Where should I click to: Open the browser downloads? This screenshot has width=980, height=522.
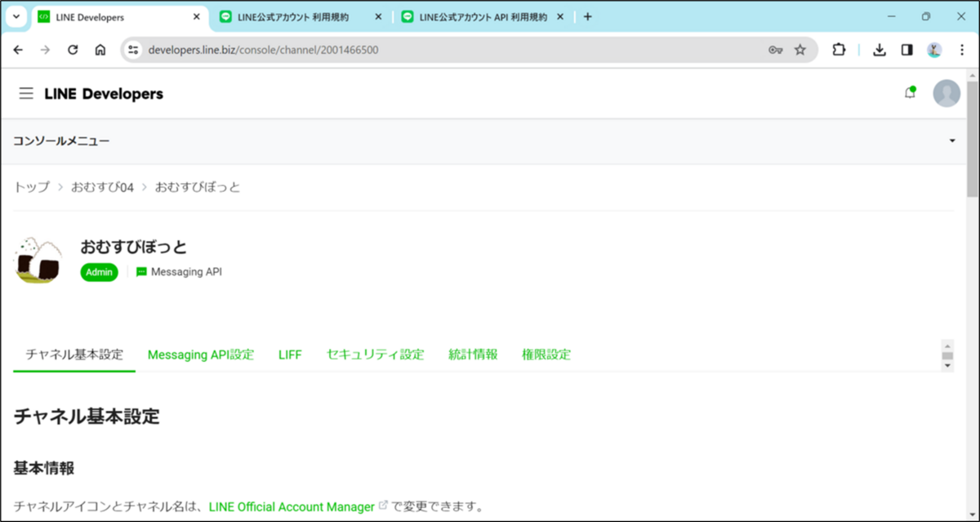(880, 50)
